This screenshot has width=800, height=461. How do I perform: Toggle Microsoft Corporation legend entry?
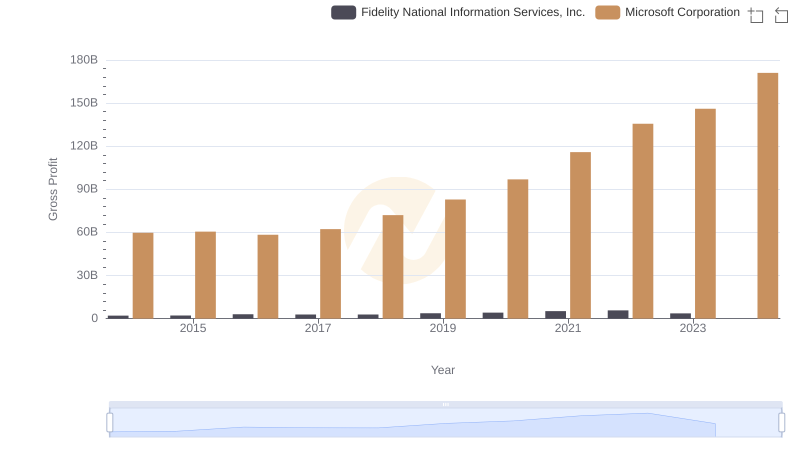tap(667, 12)
